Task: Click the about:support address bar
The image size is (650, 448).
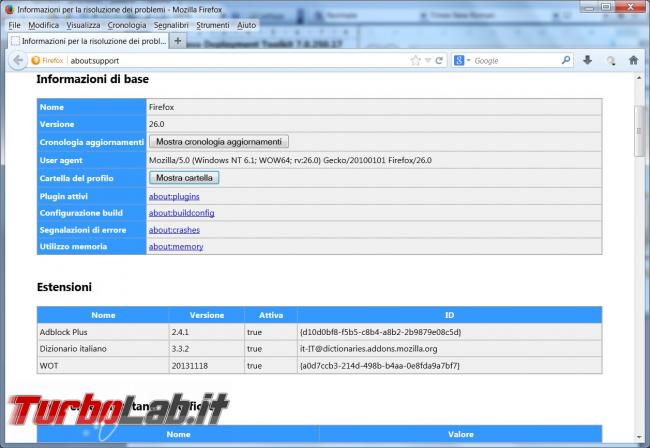Action: tap(238, 61)
